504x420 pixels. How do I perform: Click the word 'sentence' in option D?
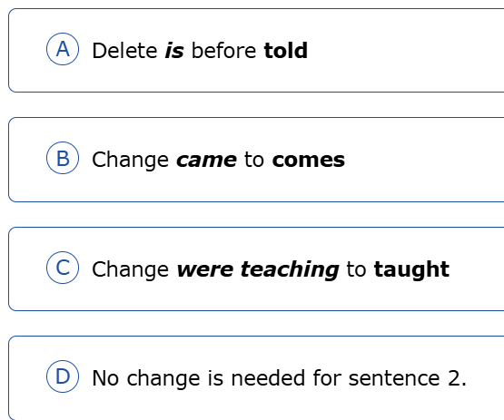click(x=394, y=378)
